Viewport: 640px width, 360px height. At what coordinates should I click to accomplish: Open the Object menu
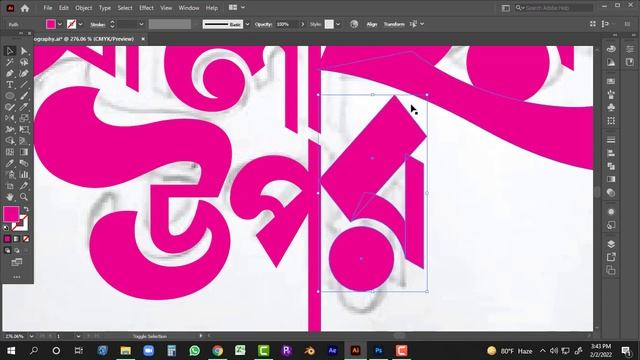[x=83, y=8]
